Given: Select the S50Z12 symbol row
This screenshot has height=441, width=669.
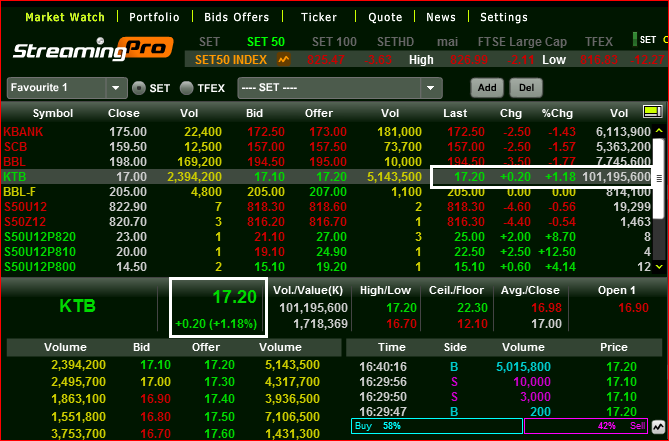Looking at the screenshot, I should [x=327, y=222].
